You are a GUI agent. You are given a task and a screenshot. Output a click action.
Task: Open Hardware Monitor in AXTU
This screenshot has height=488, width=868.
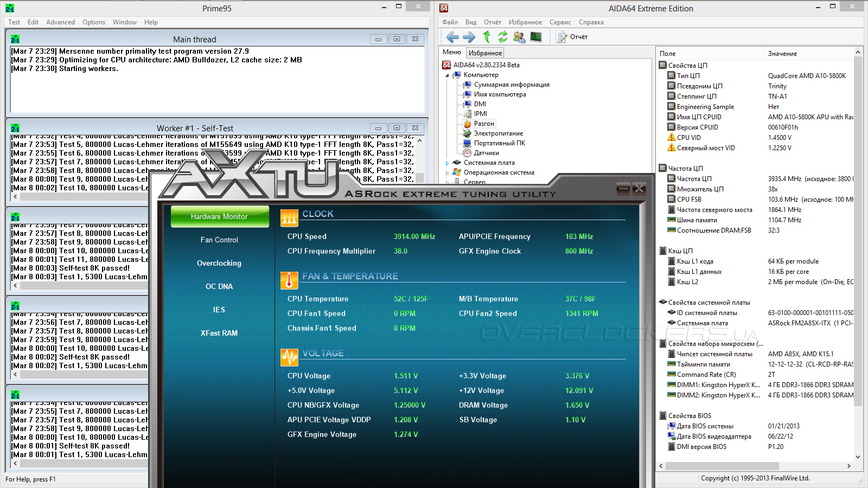click(x=220, y=216)
